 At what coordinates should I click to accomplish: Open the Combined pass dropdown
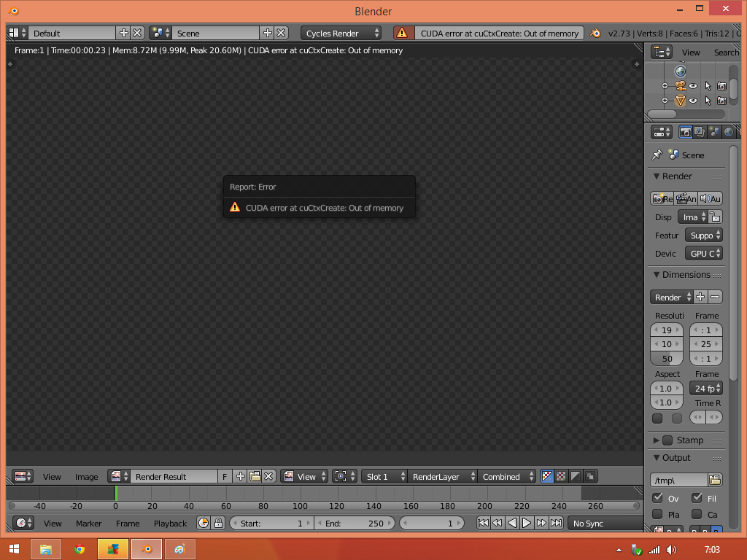click(x=507, y=477)
